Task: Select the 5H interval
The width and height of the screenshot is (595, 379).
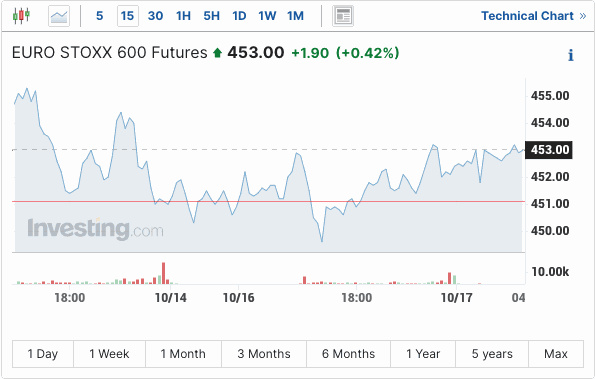Action: click(211, 16)
